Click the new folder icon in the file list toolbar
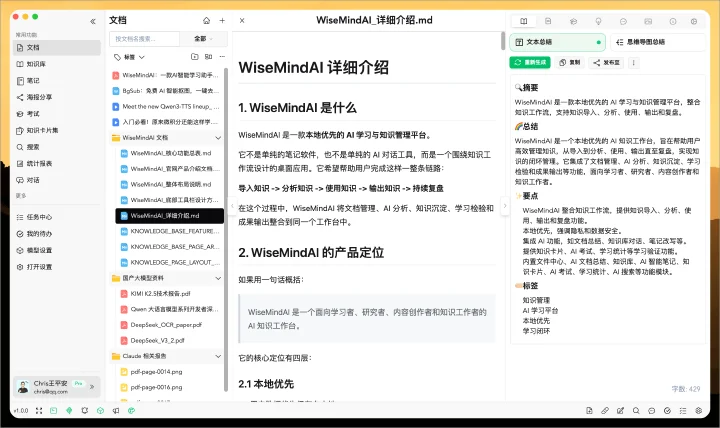The image size is (720, 428). [195, 56]
